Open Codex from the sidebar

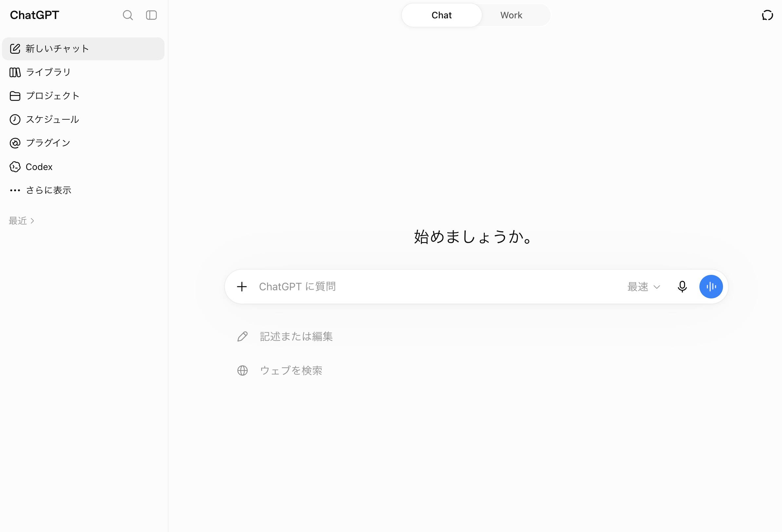pyautogui.click(x=83, y=167)
